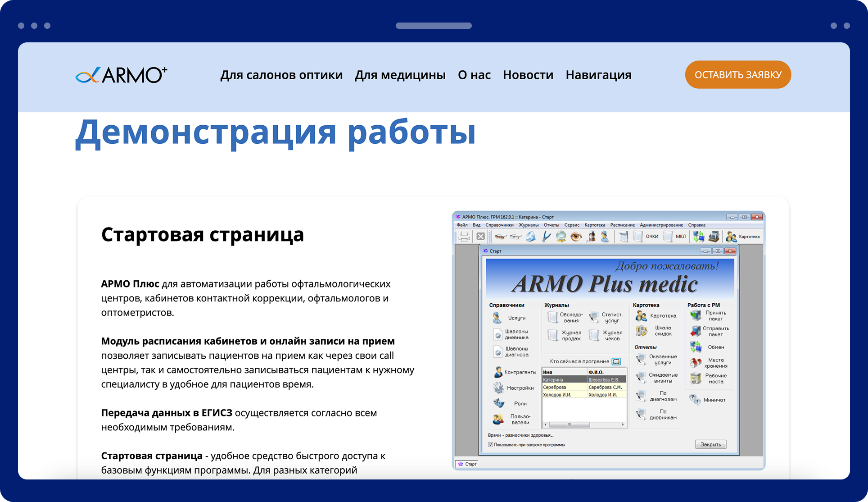The image size is (868, 502).
Task: Click the pliers tool icon in the toolbar
Action: tap(546, 237)
